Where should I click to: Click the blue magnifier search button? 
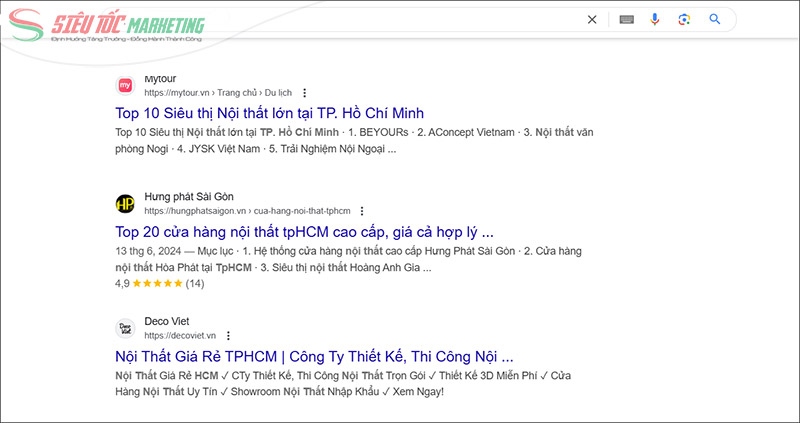click(715, 19)
